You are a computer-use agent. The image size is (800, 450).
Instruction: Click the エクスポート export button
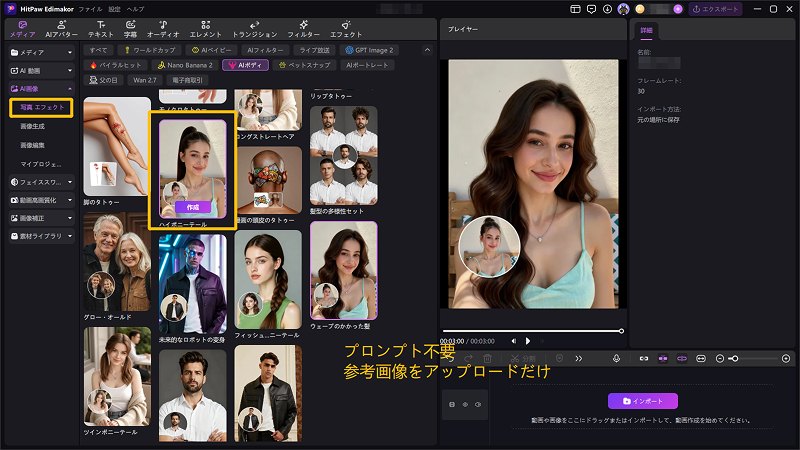[x=716, y=9]
